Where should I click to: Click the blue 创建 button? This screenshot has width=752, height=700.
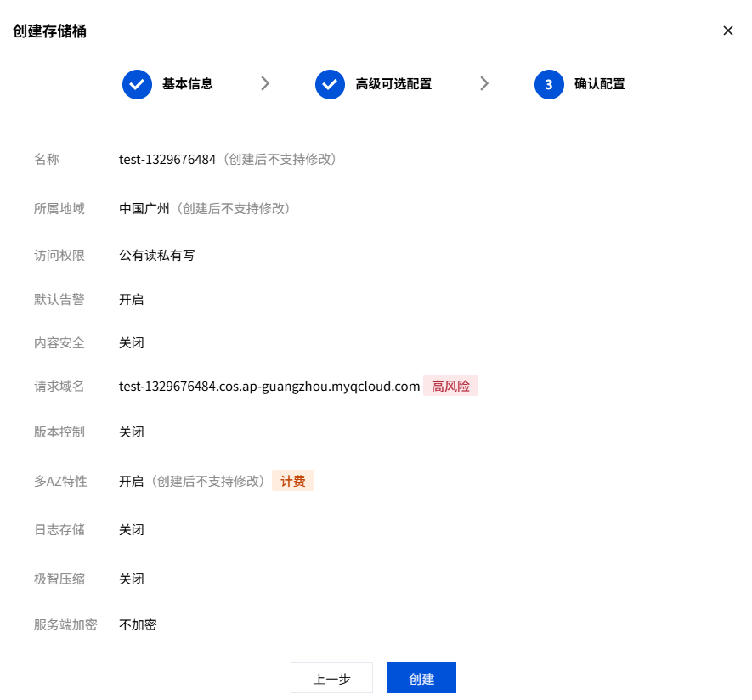[421, 677]
